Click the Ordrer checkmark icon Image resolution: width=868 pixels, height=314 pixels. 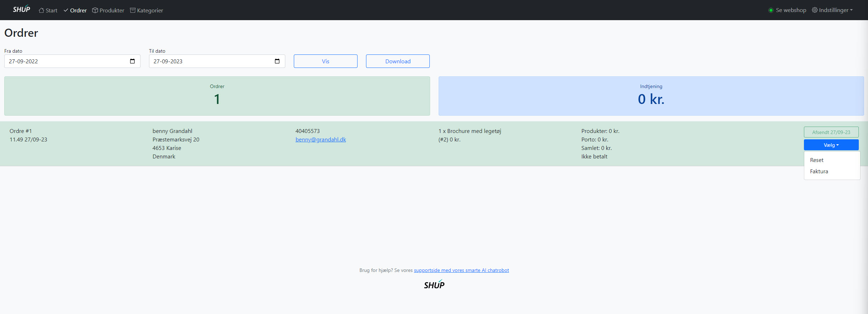point(66,10)
